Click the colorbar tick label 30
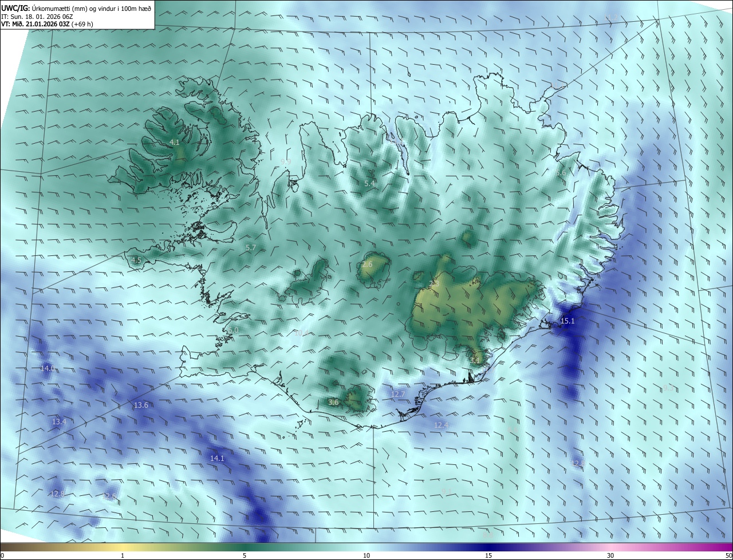Screen dimensions: 733x560 pyautogui.click(x=610, y=555)
